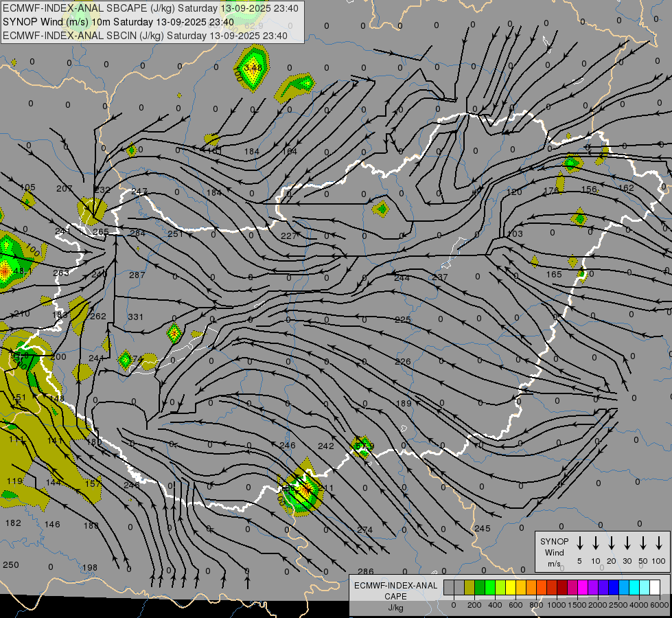The width and height of the screenshot is (672, 618).
Task: Click the 198 value on the map
Action: 89,567
